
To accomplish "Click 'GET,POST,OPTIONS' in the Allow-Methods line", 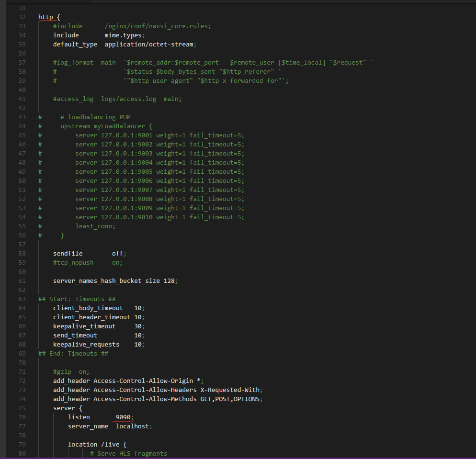I will pyautogui.click(x=230, y=399).
